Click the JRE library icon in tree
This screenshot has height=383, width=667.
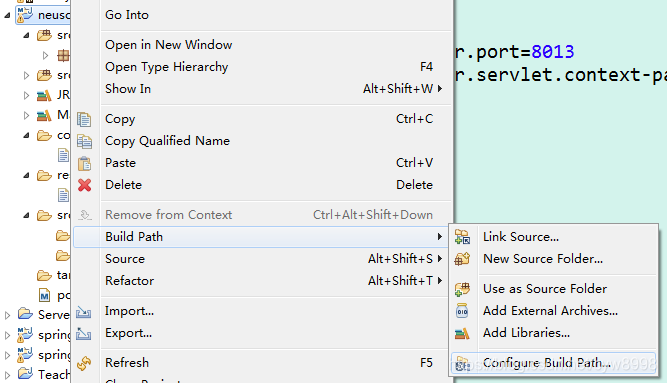44,95
